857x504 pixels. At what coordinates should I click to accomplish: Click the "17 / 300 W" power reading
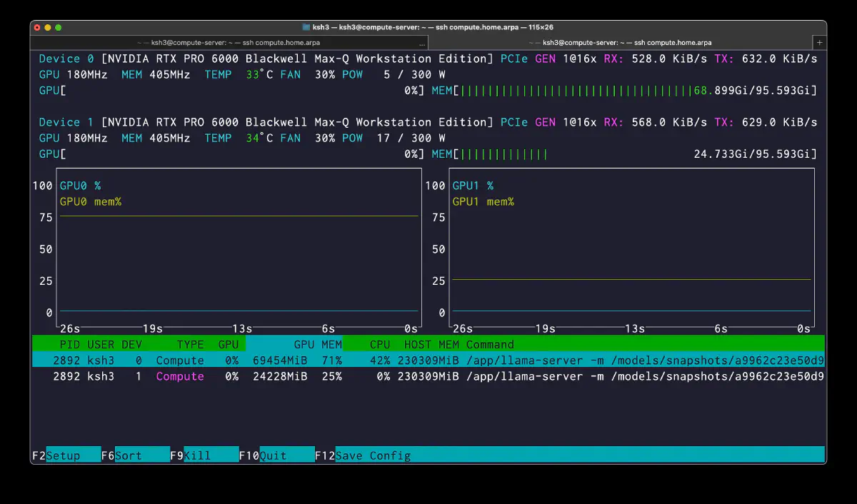pos(411,138)
